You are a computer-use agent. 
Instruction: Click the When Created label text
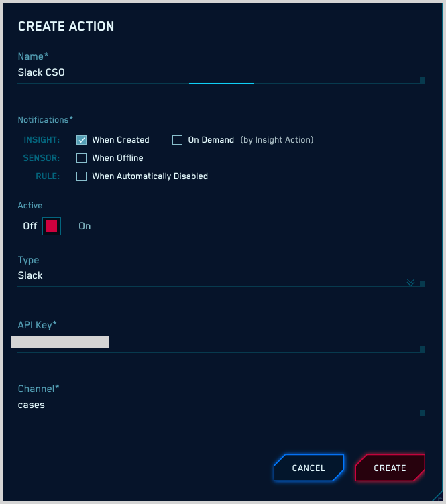click(121, 140)
